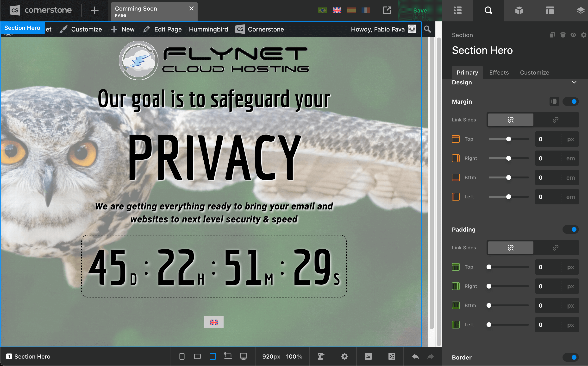Switch to the UK flag language in top bar
The image size is (588, 366).
point(337,10)
